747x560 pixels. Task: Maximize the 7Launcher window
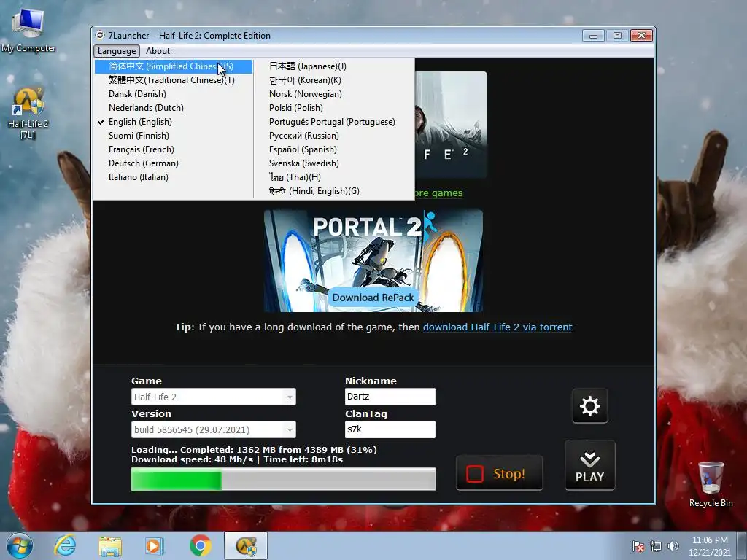tap(617, 36)
